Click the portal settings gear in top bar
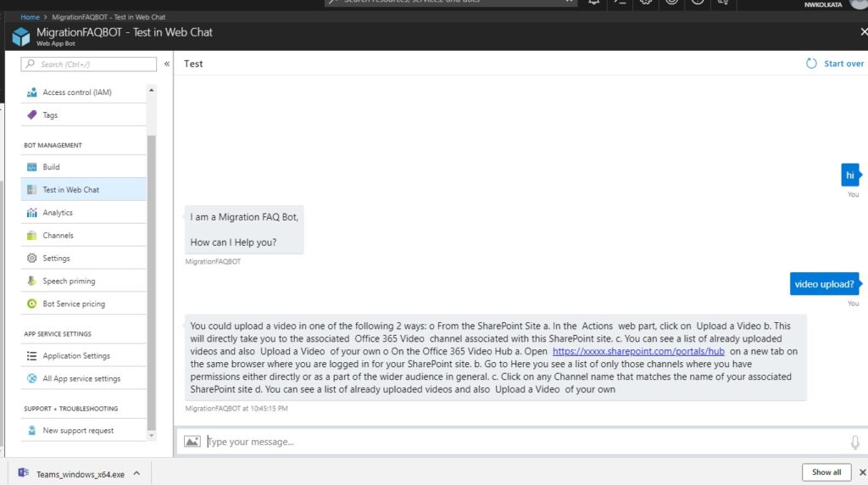 click(645, 3)
